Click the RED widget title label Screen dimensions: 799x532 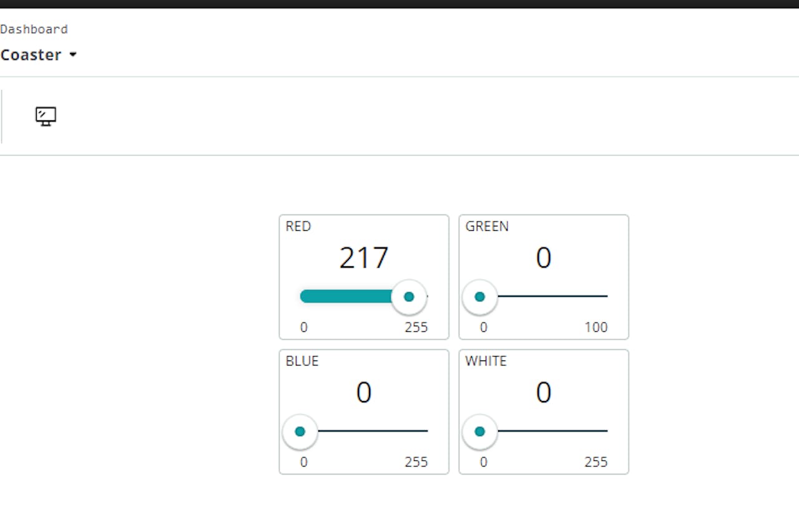pos(298,226)
